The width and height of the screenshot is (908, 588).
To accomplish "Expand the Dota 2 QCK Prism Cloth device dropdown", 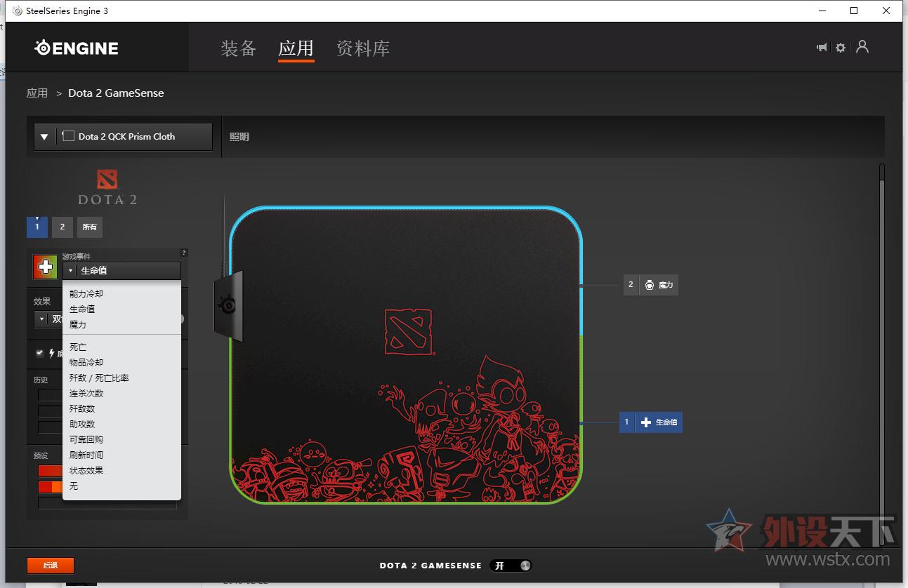I will click(x=45, y=136).
